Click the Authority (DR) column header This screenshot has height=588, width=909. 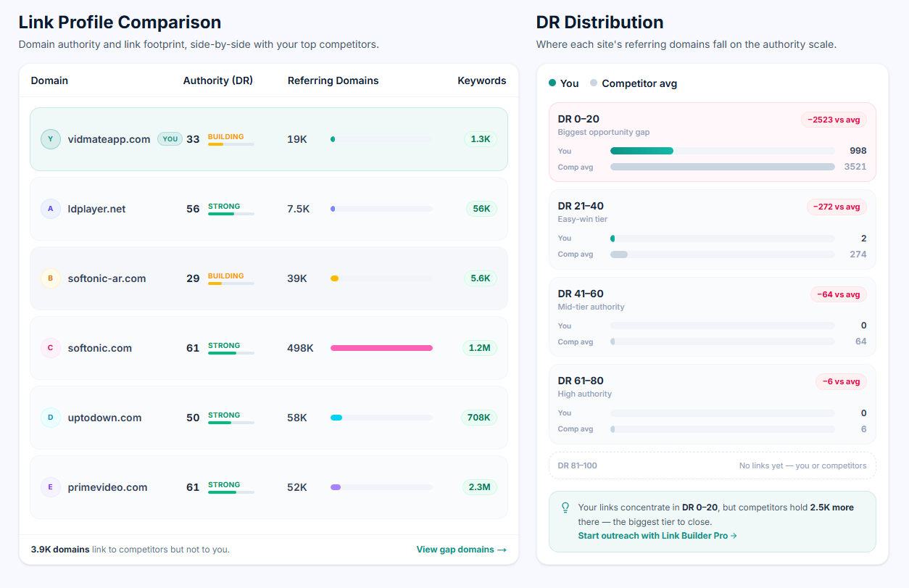click(x=218, y=80)
